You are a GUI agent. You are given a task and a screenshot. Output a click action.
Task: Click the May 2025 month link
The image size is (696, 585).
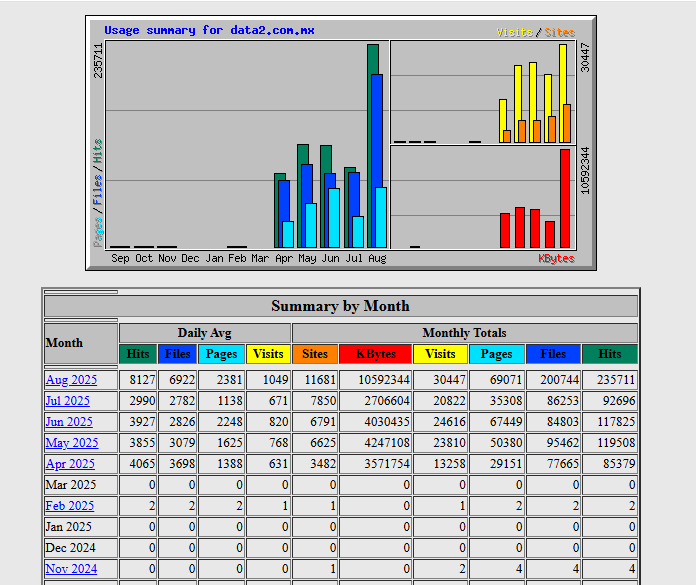(71, 443)
